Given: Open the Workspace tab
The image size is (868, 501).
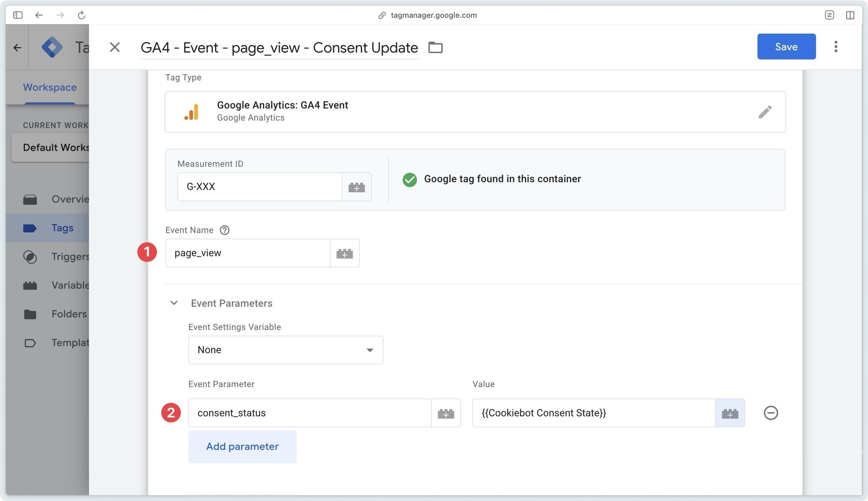Looking at the screenshot, I should point(50,87).
